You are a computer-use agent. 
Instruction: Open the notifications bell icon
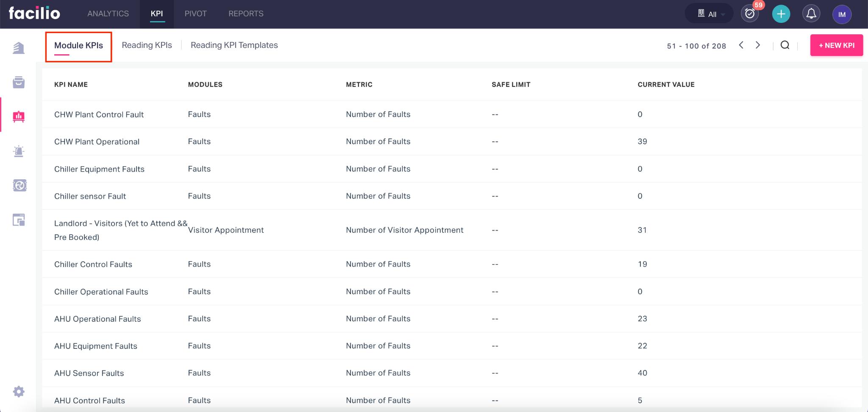811,14
